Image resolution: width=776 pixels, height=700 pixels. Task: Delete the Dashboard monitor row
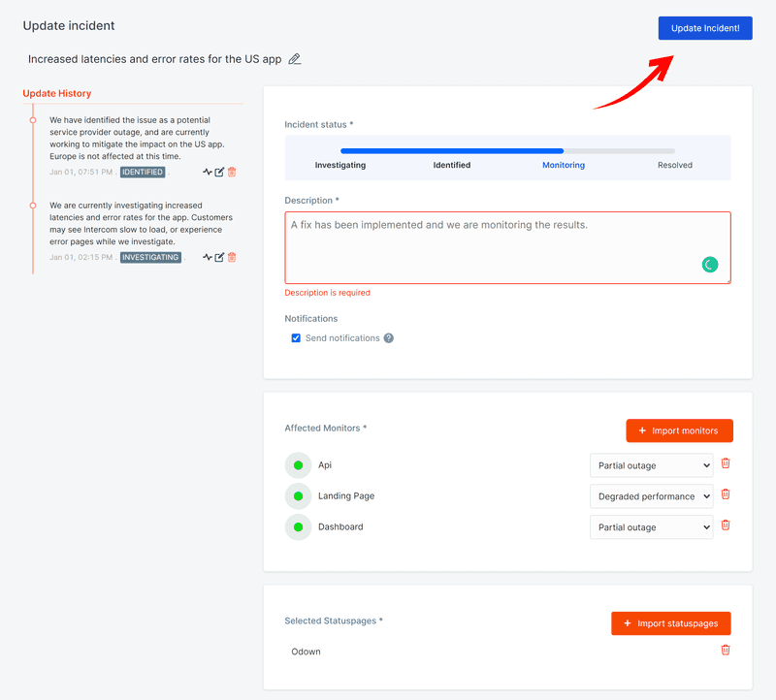coord(725,525)
